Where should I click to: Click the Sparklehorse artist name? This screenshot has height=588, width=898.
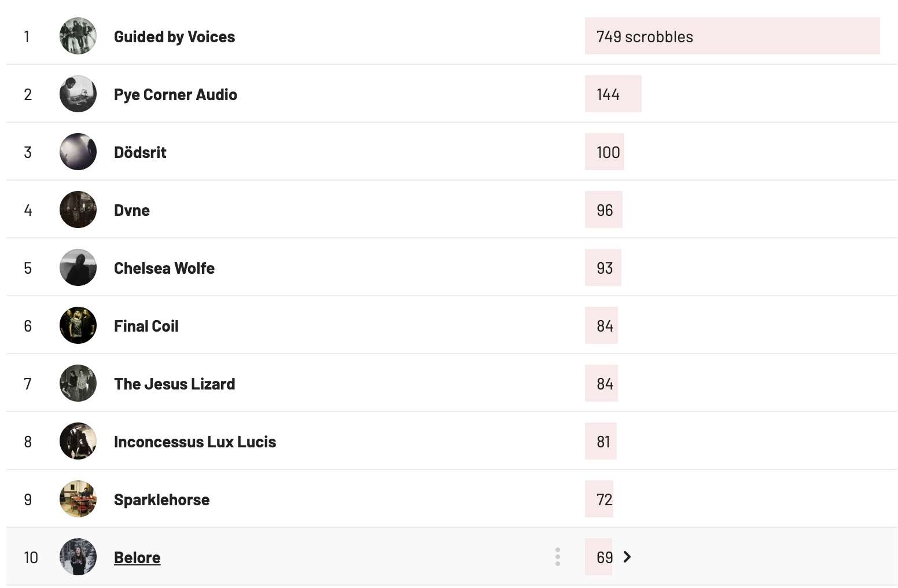161,499
